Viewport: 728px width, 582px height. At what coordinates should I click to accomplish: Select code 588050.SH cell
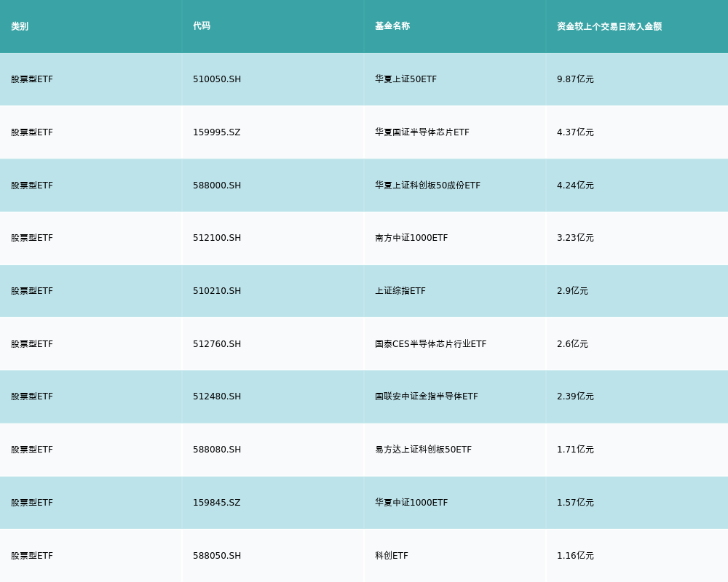pos(217,556)
